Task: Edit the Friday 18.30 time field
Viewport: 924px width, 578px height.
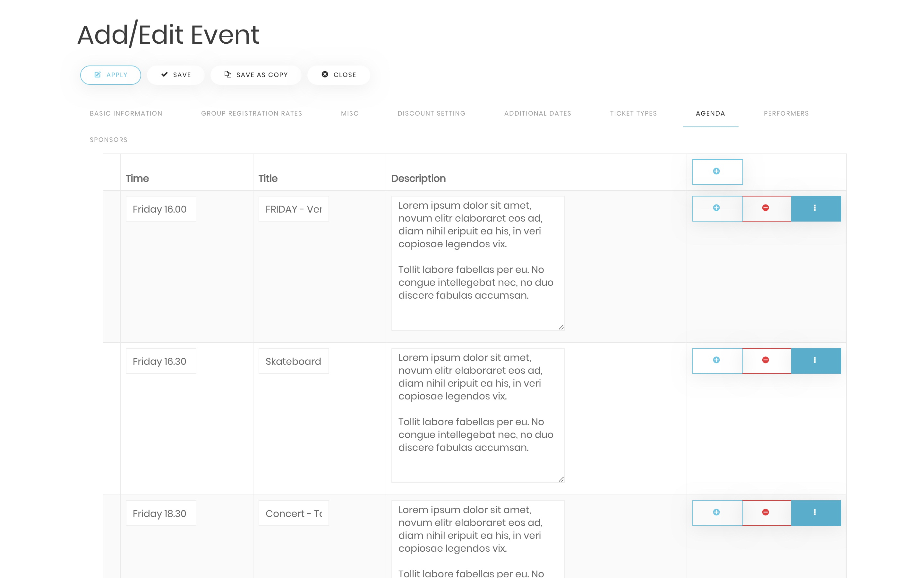Action: pyautogui.click(x=161, y=513)
